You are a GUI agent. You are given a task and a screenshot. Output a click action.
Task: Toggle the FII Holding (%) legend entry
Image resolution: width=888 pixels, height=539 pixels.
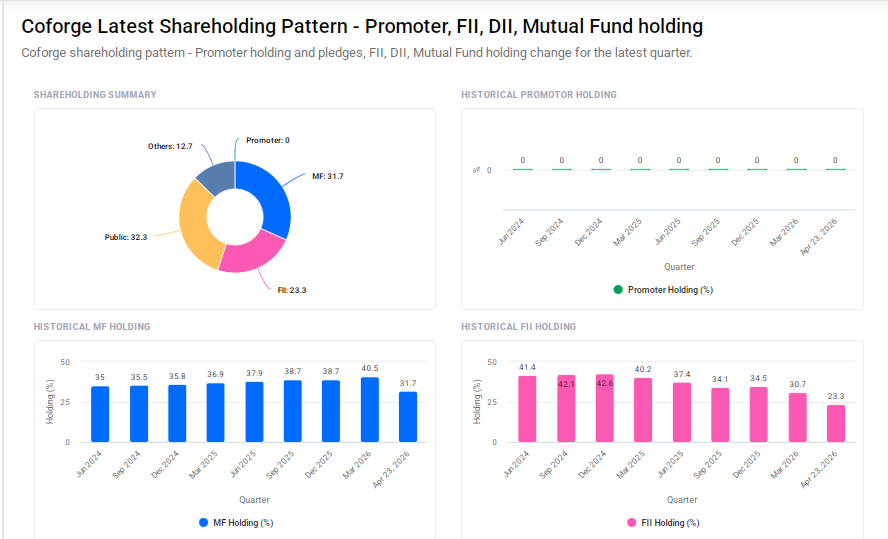tap(663, 523)
